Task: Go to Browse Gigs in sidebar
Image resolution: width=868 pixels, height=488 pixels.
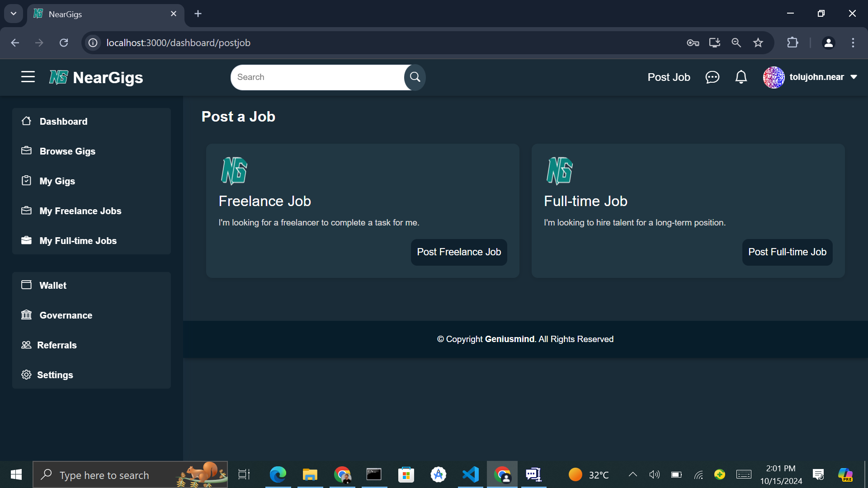Action: point(67,151)
